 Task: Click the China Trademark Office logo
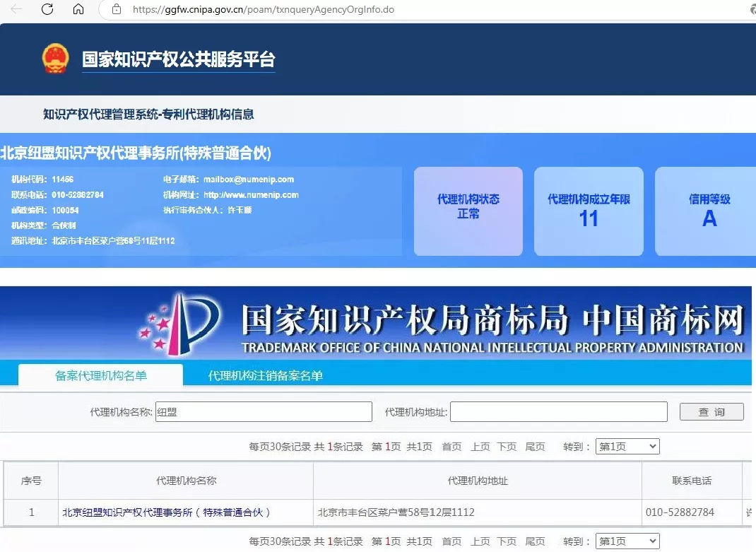(181, 324)
